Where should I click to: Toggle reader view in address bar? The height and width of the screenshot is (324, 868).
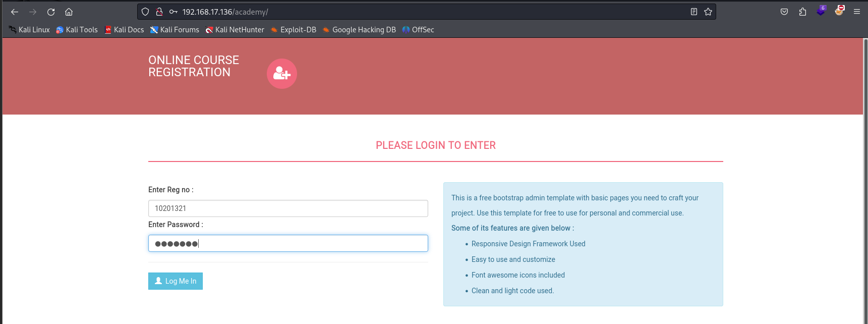(x=694, y=12)
